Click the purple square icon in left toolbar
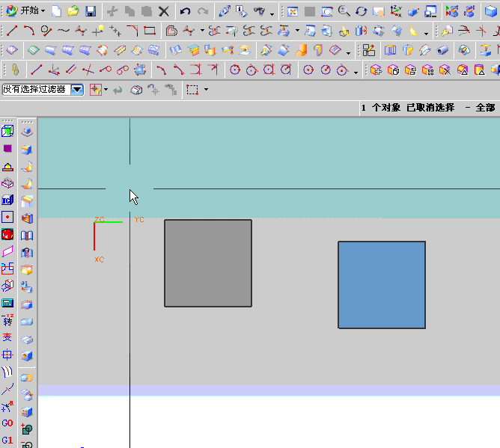 click(x=7, y=149)
